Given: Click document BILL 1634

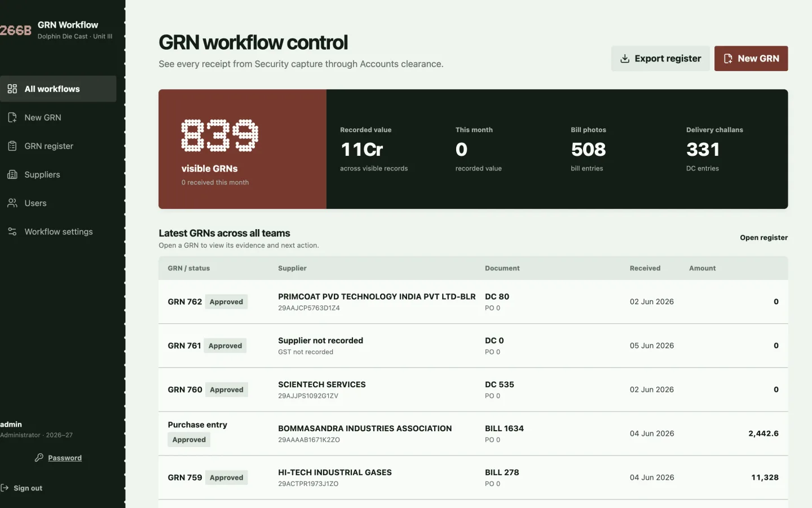Looking at the screenshot, I should tap(504, 428).
